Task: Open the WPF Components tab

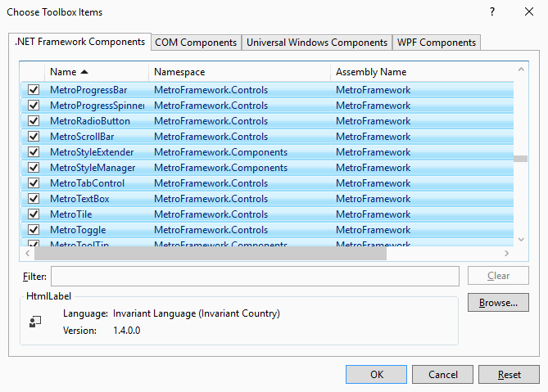Action: [436, 43]
